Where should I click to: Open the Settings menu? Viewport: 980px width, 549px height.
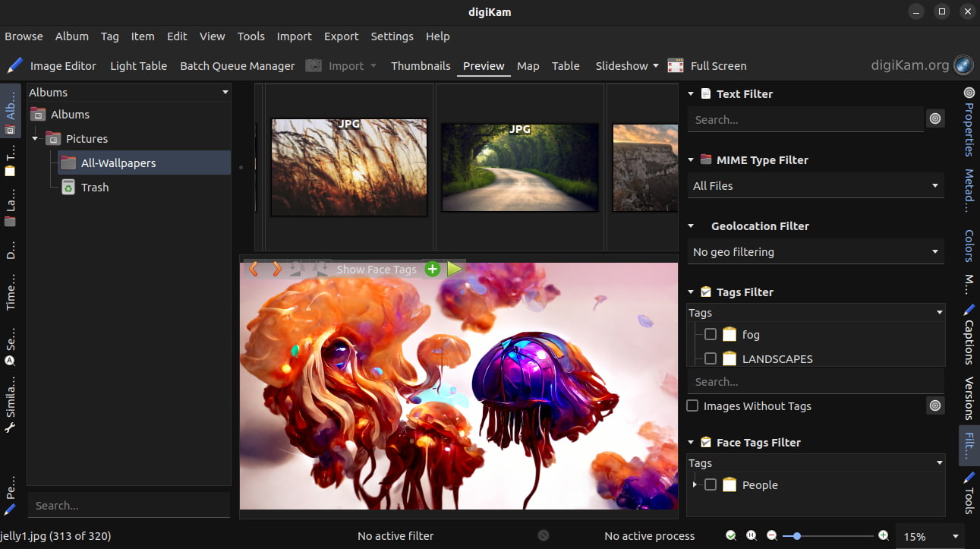pos(392,36)
